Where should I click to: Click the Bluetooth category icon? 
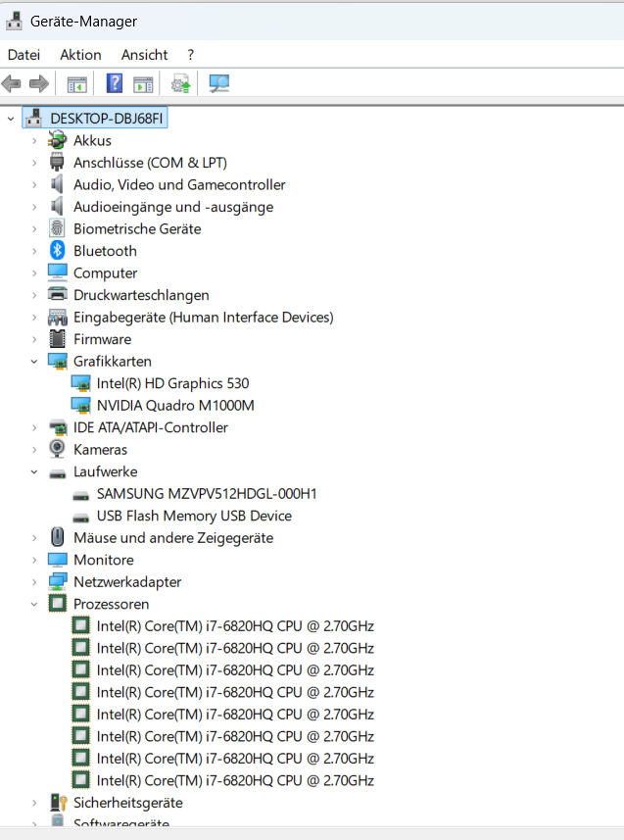pos(58,251)
